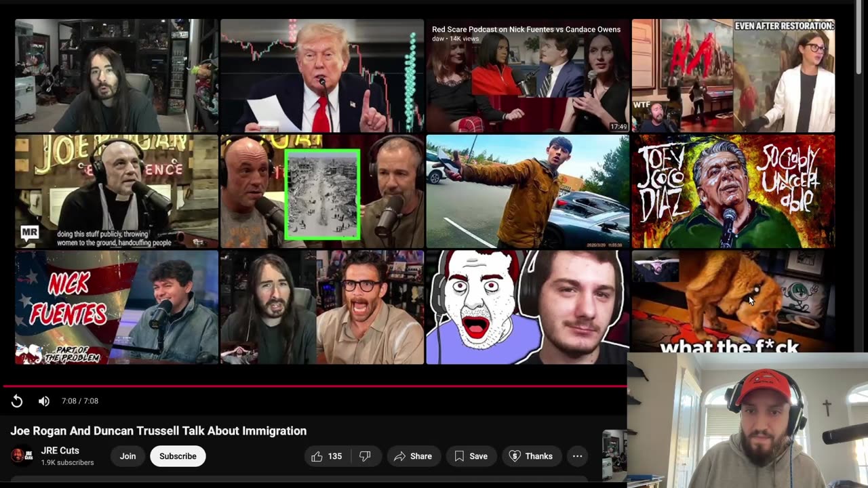
Task: Subscribe to JRE Cuts
Action: [x=178, y=456]
